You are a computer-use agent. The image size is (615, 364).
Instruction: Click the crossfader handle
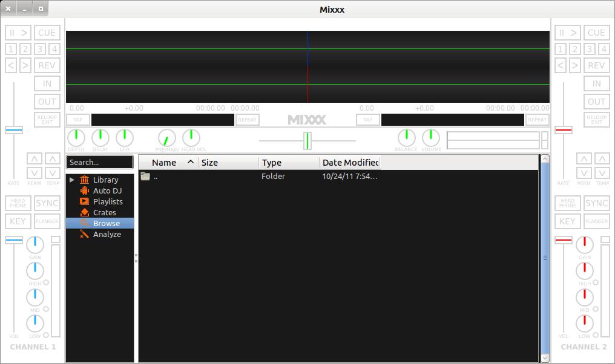pyautogui.click(x=307, y=141)
